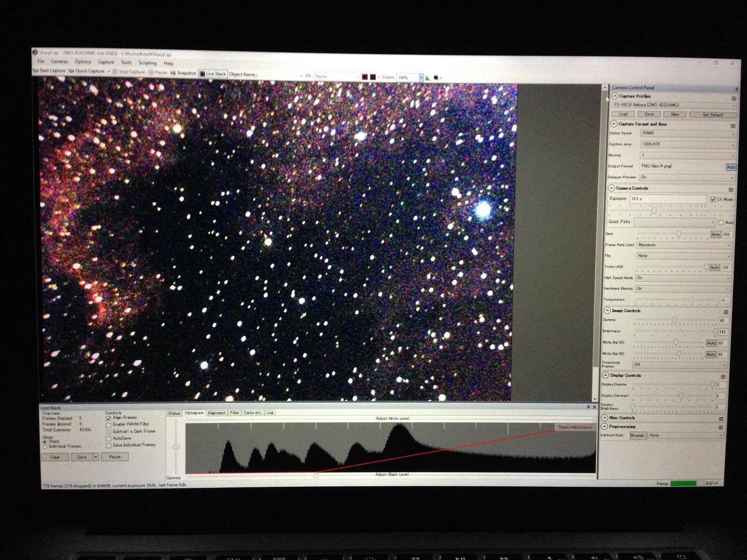Collapse the Image Controls section
The image size is (747, 560).
pos(607,310)
